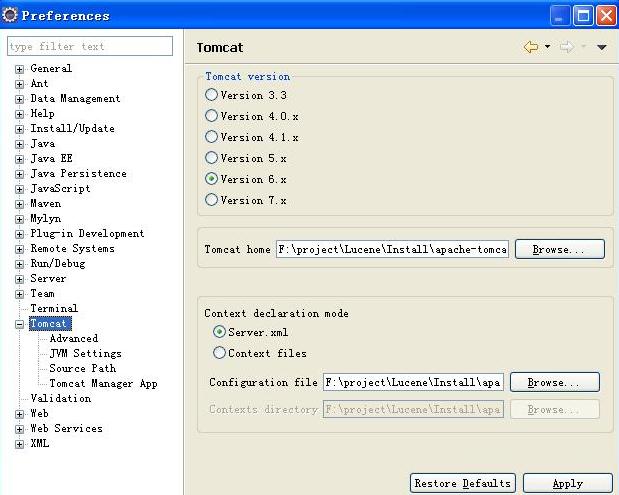The image size is (619, 495).
Task: Collapse the Tomcat tree node
Action: tap(19, 324)
